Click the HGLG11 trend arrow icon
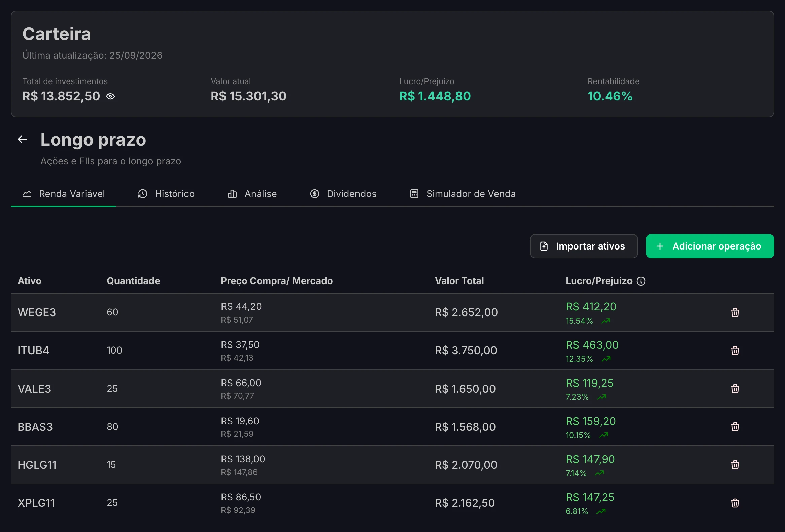 pyautogui.click(x=599, y=473)
